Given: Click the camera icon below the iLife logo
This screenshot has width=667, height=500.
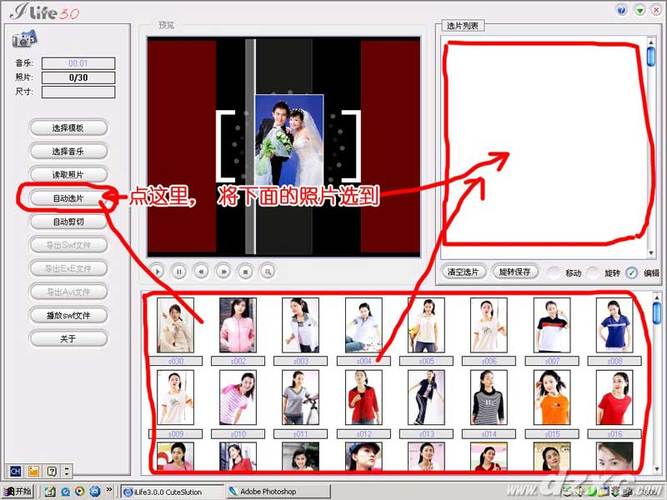Looking at the screenshot, I should (24, 40).
